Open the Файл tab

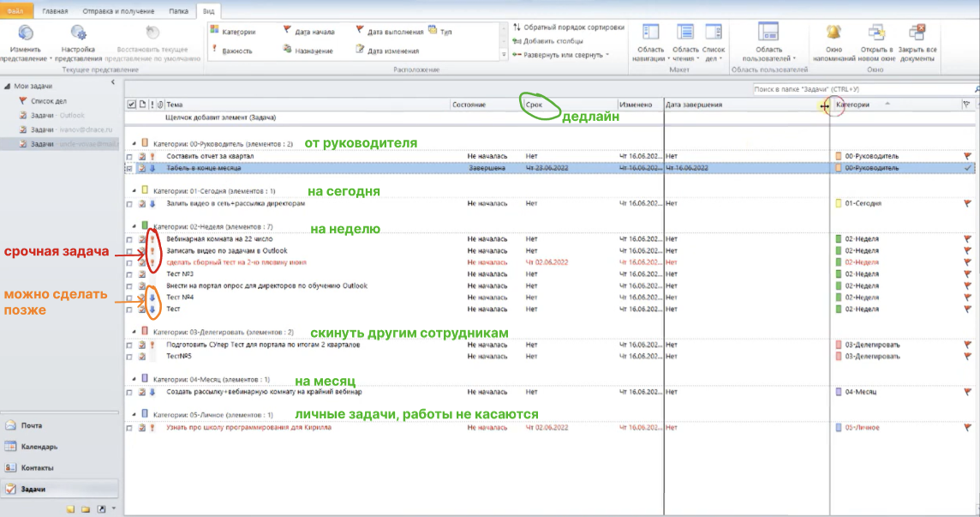pos(15,11)
